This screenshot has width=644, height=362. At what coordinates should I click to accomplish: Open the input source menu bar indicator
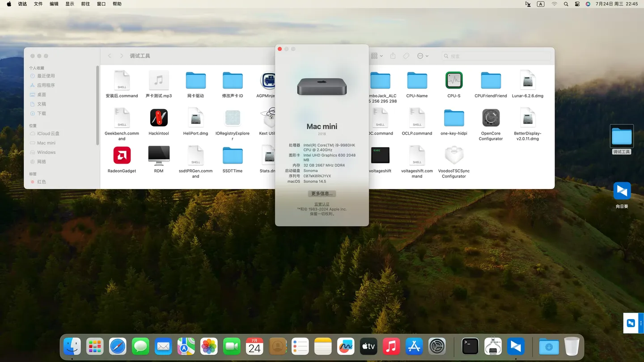coord(541,4)
